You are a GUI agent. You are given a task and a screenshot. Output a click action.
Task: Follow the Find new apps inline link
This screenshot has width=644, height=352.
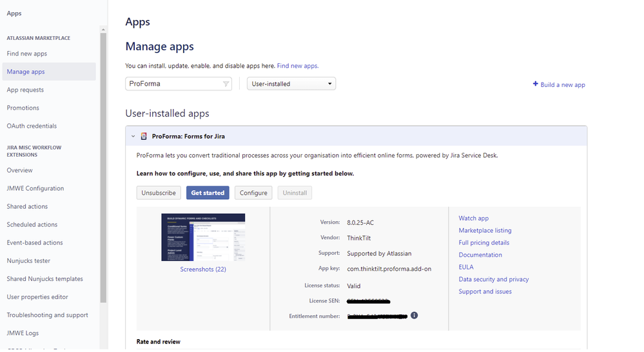click(x=297, y=66)
